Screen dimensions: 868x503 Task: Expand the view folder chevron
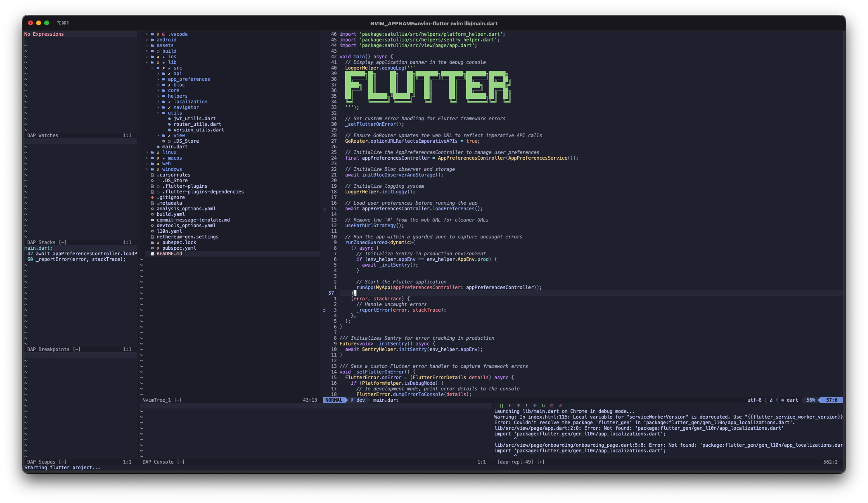158,136
